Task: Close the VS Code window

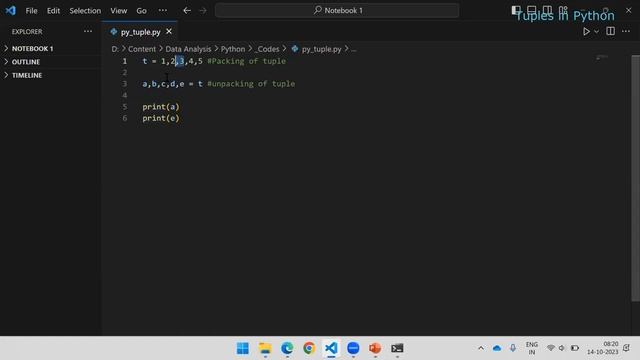Action: (629, 11)
